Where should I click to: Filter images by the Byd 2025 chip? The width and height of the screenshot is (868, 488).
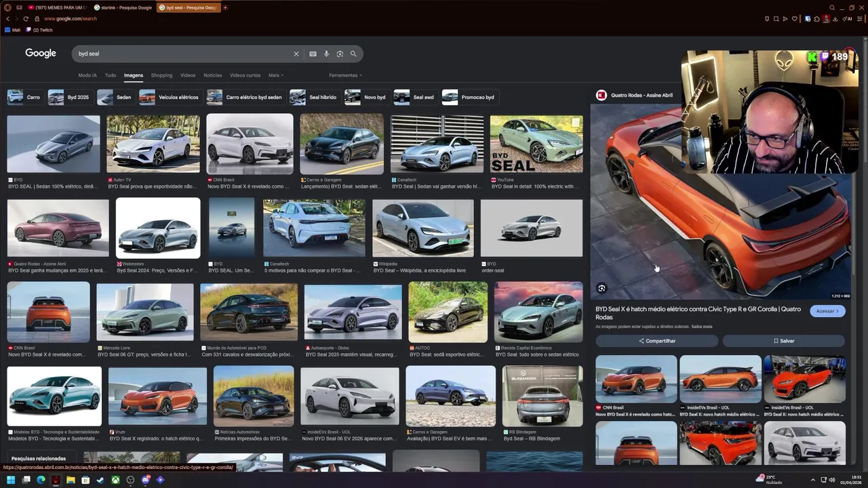pos(68,97)
